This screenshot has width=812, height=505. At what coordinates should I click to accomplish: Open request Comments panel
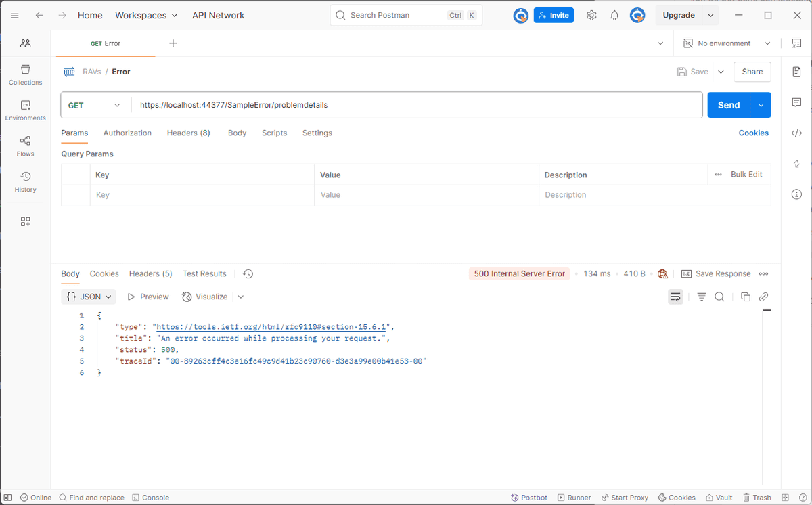tap(796, 102)
